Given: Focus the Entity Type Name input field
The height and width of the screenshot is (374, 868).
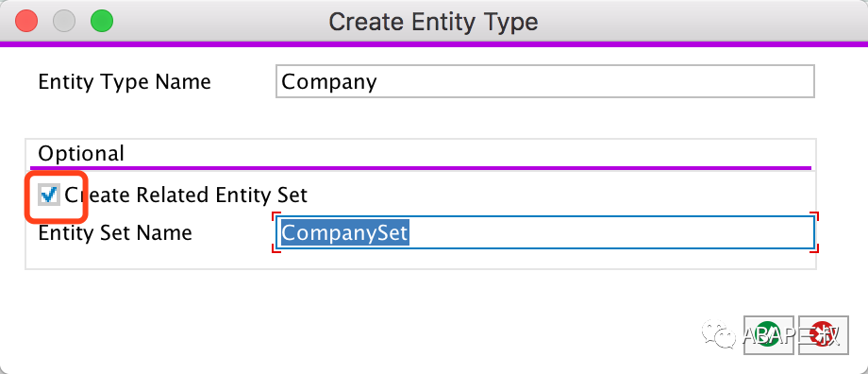Looking at the screenshot, I should [544, 81].
